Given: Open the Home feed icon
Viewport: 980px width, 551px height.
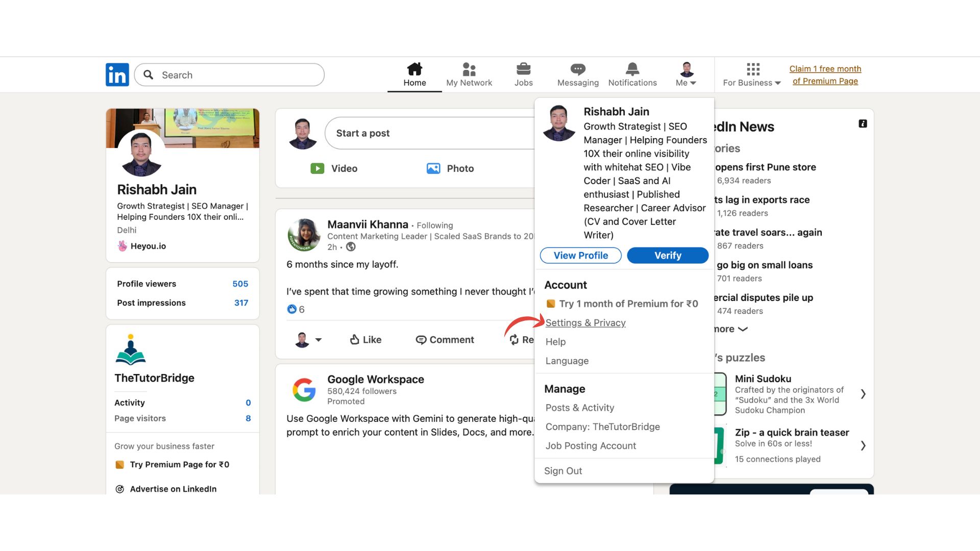Looking at the screenshot, I should 414,69.
